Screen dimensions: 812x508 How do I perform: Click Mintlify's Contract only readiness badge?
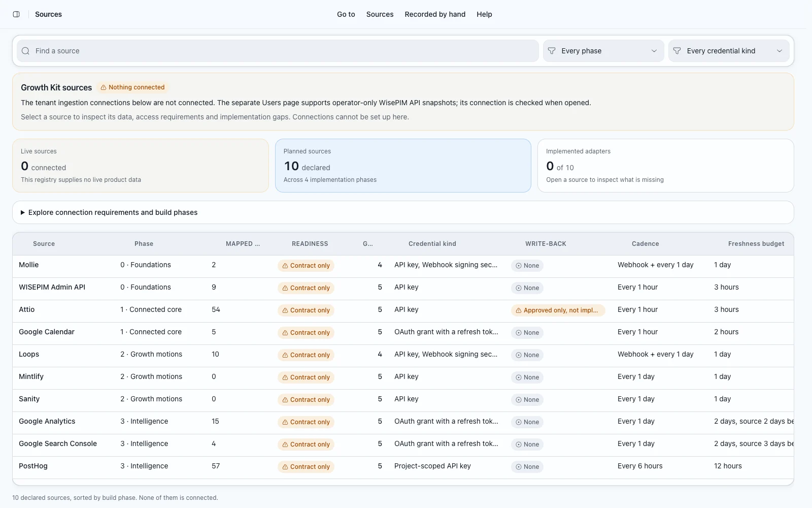tap(306, 377)
